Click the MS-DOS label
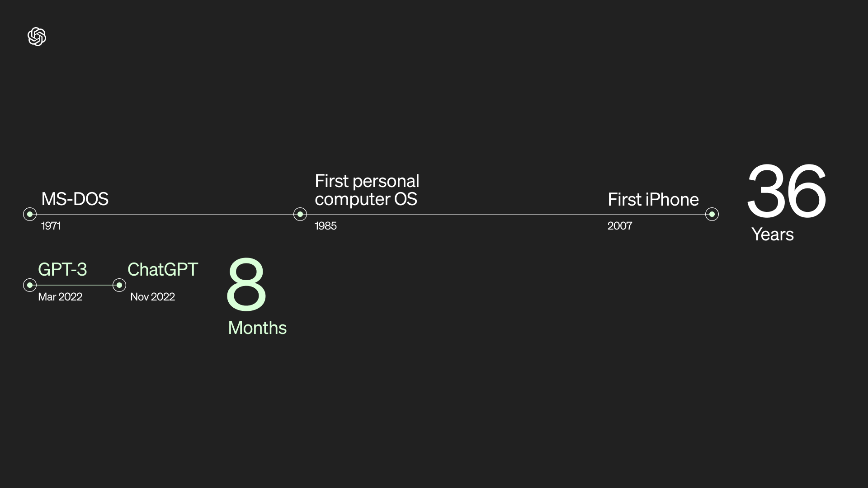Screen dimensions: 868x488 coord(75,199)
